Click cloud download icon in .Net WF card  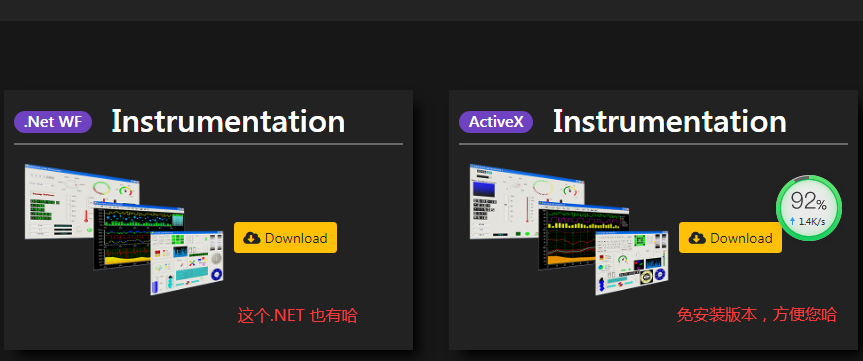coord(252,238)
